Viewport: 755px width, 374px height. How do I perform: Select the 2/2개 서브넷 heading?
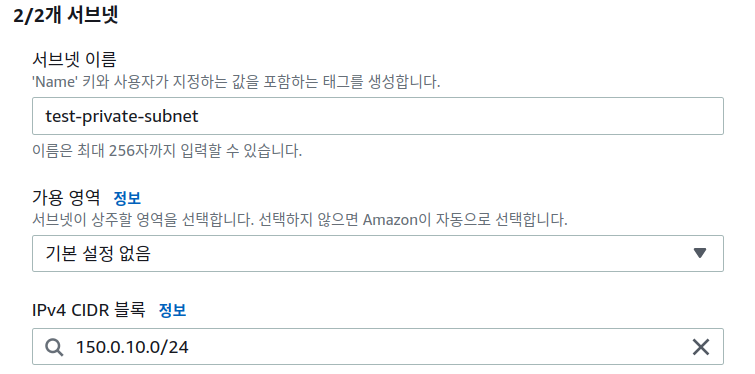click(66, 16)
